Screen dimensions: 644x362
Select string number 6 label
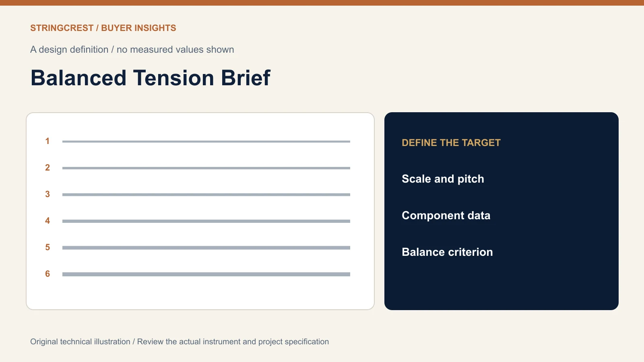pyautogui.click(x=47, y=274)
